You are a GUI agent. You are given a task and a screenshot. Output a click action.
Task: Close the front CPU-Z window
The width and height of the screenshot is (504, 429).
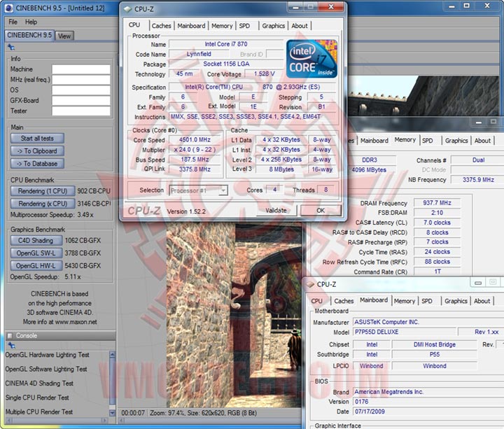[x=331, y=7]
